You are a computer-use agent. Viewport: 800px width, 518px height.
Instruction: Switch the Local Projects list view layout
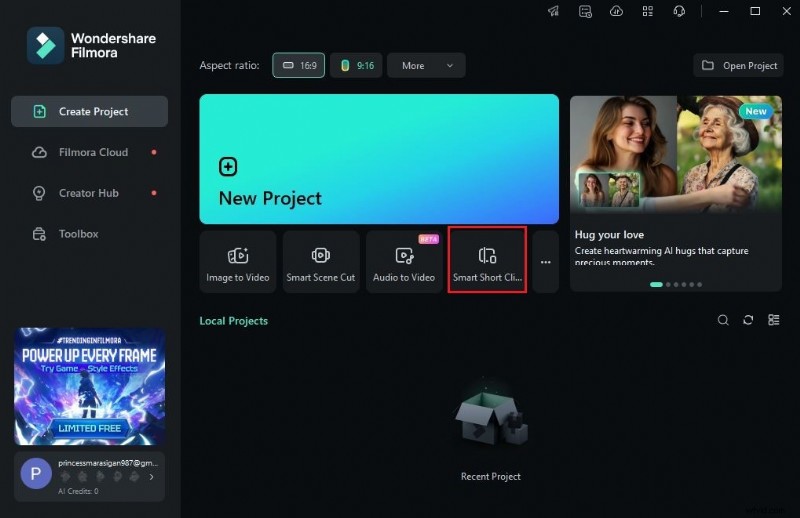773,320
